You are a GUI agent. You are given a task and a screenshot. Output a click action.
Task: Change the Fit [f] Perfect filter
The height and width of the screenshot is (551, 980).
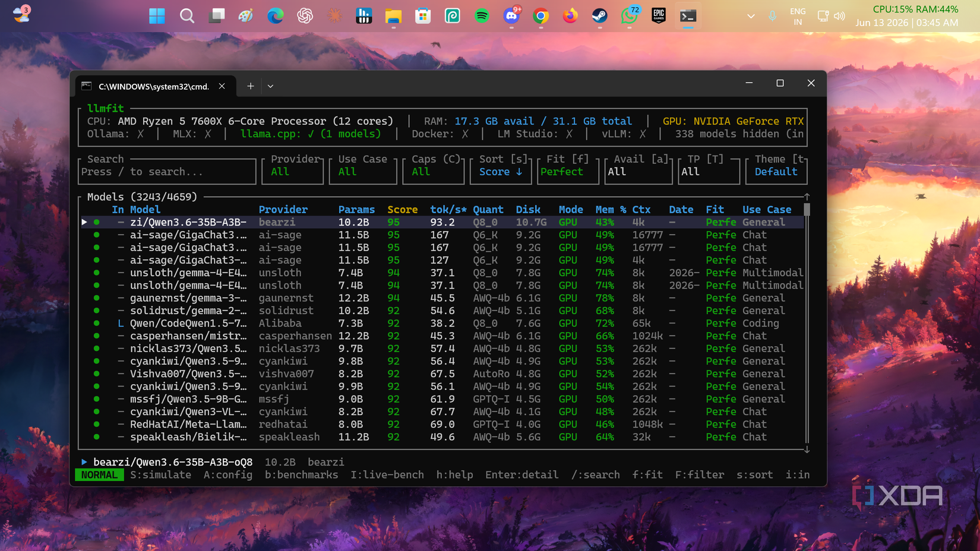click(x=568, y=172)
